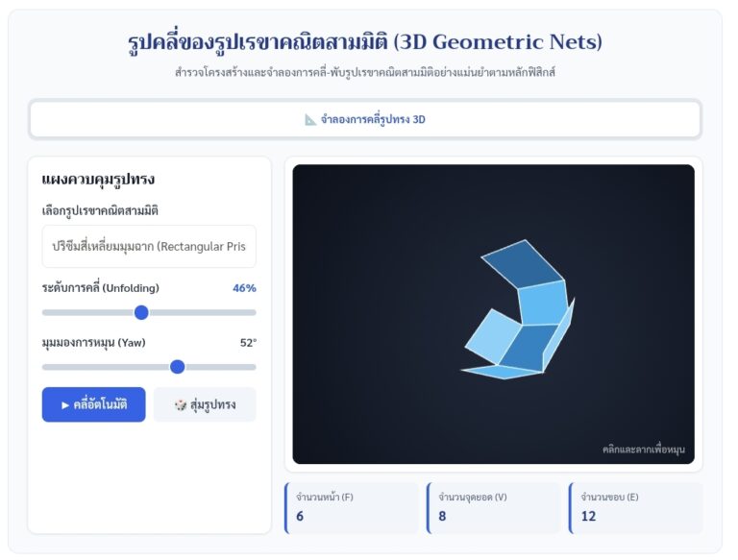Viewport: 738px width, 560px height.
Task: Click the 'แผงควบคุมรูปทรง' panel heading
Action: [98, 180]
